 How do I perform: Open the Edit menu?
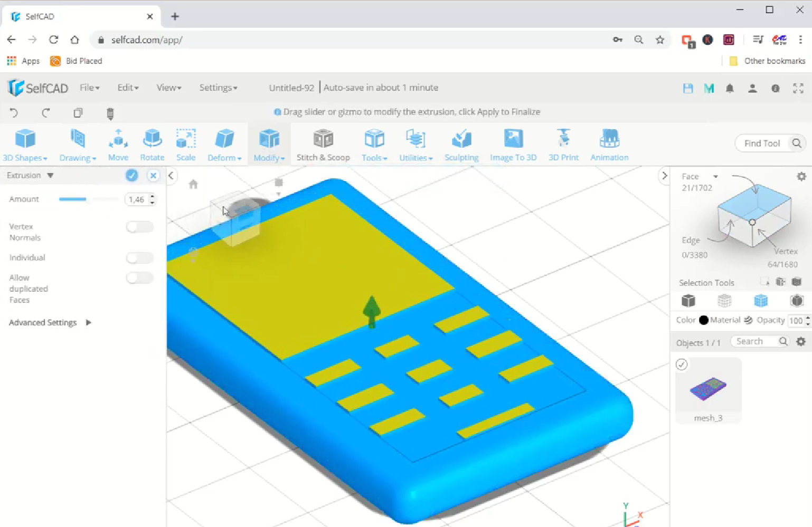[128, 88]
